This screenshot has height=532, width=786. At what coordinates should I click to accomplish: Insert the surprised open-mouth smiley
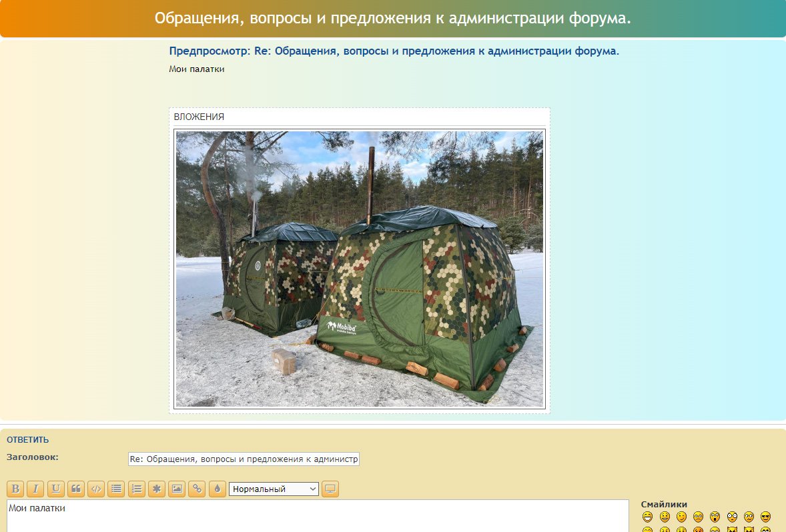pyautogui.click(x=715, y=517)
